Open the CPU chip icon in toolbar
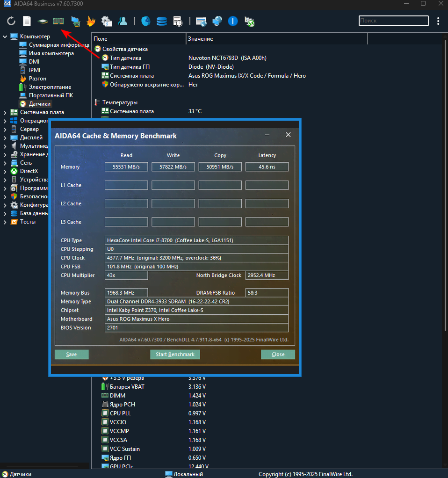448x478 pixels. [x=43, y=22]
